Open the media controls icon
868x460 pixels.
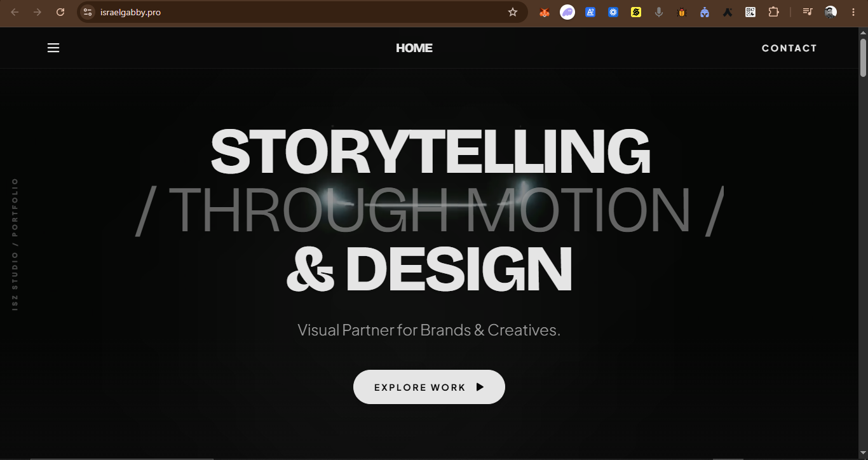click(808, 12)
